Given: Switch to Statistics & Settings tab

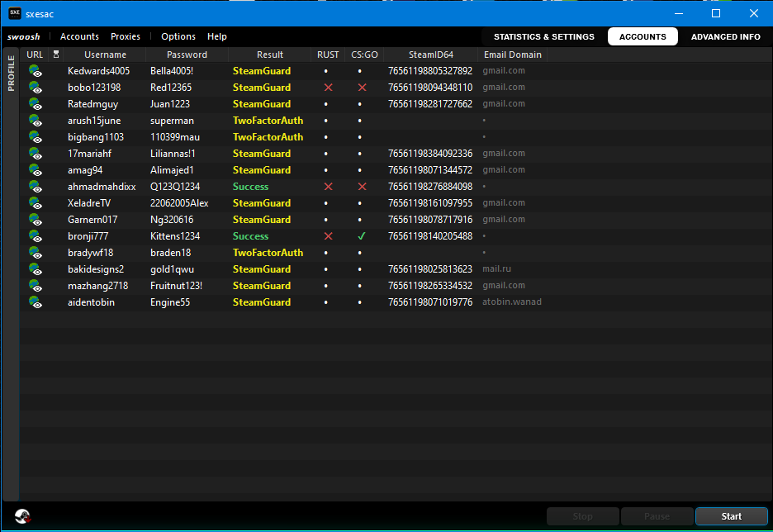Looking at the screenshot, I should (x=543, y=36).
